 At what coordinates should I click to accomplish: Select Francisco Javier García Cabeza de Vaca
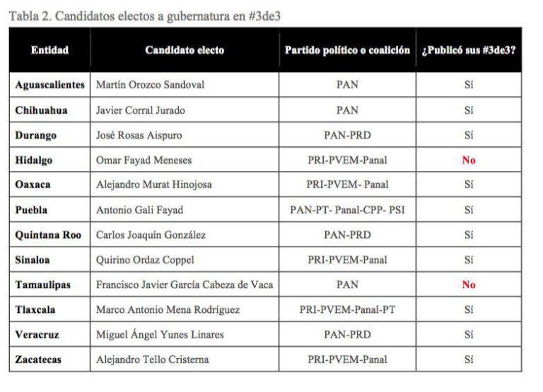185,285
